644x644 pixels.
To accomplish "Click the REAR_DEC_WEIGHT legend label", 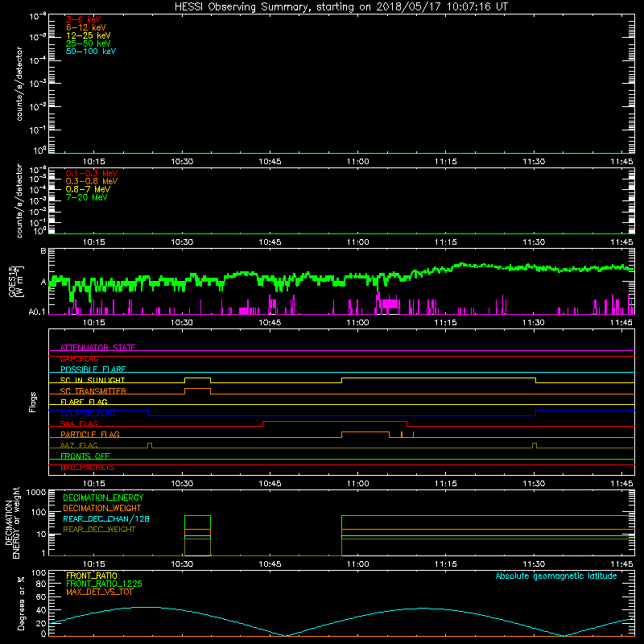I will point(99,530).
